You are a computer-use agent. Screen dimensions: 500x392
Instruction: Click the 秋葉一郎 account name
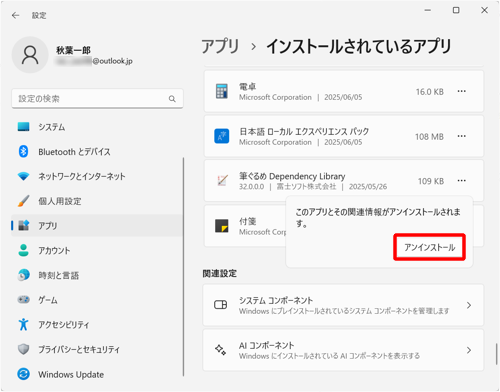pos(73,50)
